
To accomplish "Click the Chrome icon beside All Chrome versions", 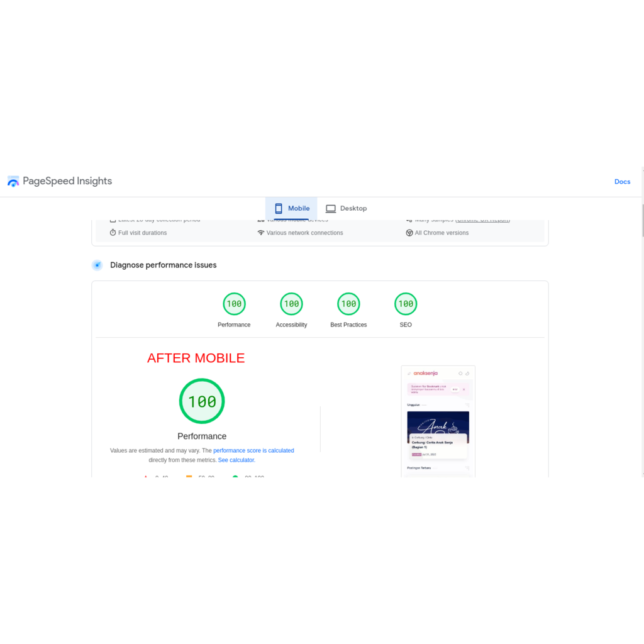I will coord(409,233).
